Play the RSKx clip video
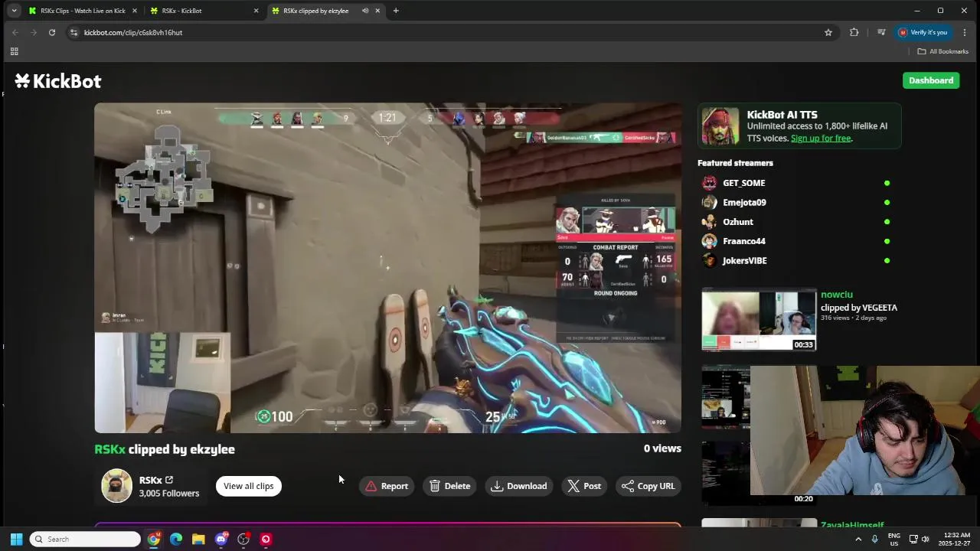 (387, 268)
